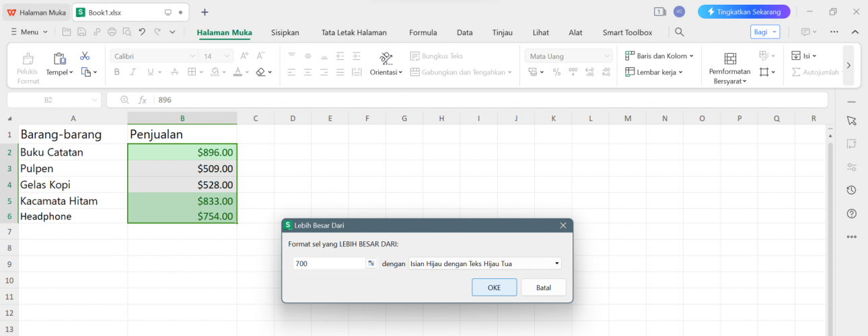Switch to the Smart Toolbox tab
The height and width of the screenshot is (336, 868).
click(627, 32)
